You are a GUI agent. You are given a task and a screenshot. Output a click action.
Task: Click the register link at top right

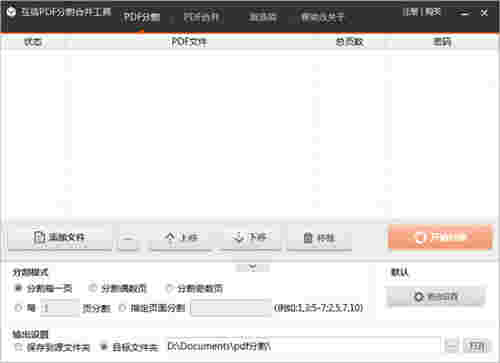pos(410,12)
